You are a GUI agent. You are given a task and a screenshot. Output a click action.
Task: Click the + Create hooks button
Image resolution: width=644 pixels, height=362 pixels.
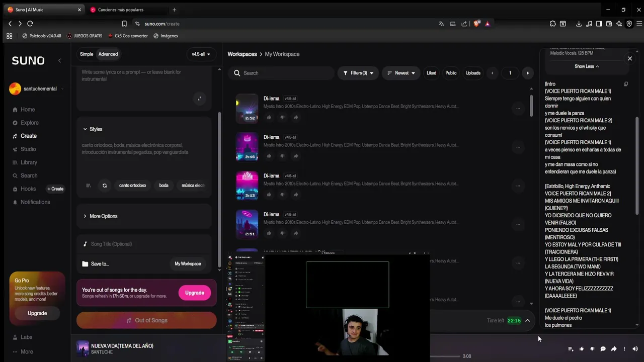tap(55, 189)
